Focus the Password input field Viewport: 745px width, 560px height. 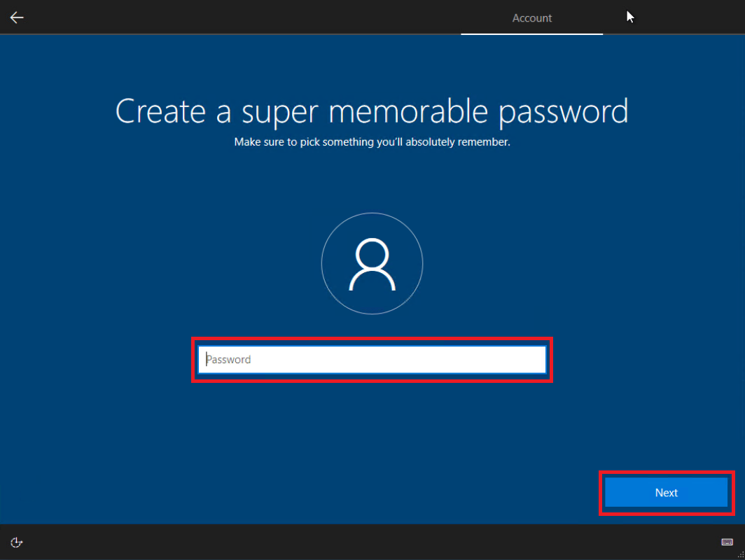coord(372,360)
